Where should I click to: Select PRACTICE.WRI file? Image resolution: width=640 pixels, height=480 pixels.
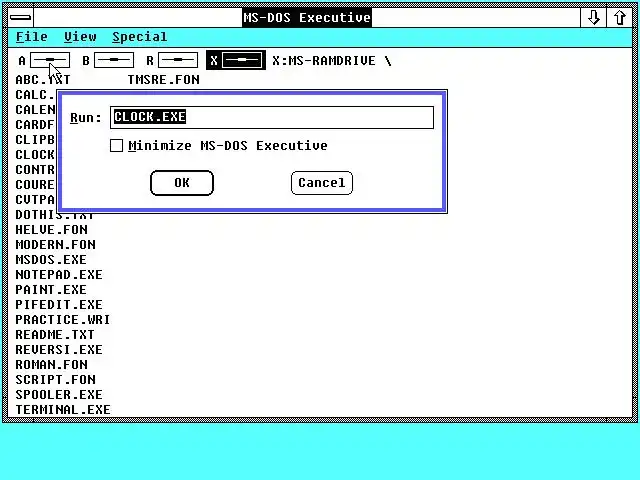63,320
